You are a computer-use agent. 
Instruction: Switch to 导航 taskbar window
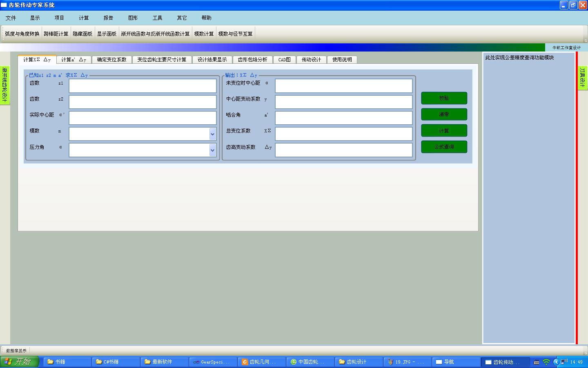[x=456, y=362]
